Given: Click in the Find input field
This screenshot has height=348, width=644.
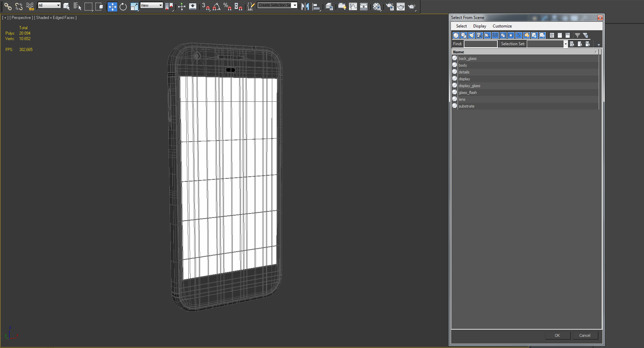Looking at the screenshot, I should 480,44.
